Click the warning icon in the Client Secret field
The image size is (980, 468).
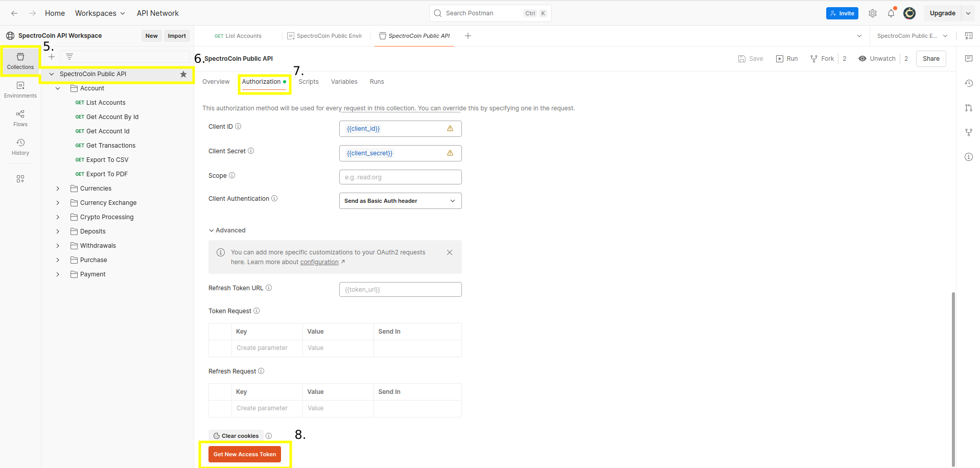pyautogui.click(x=450, y=153)
